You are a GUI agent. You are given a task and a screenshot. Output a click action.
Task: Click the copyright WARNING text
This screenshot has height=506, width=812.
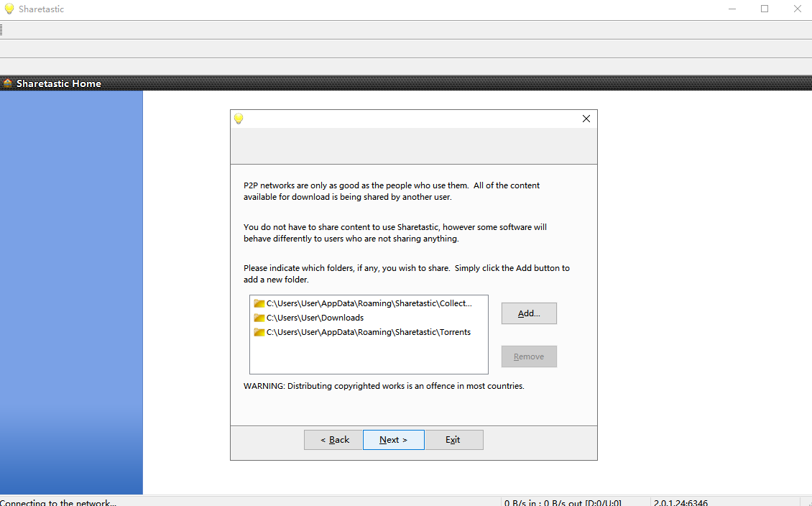click(x=384, y=386)
